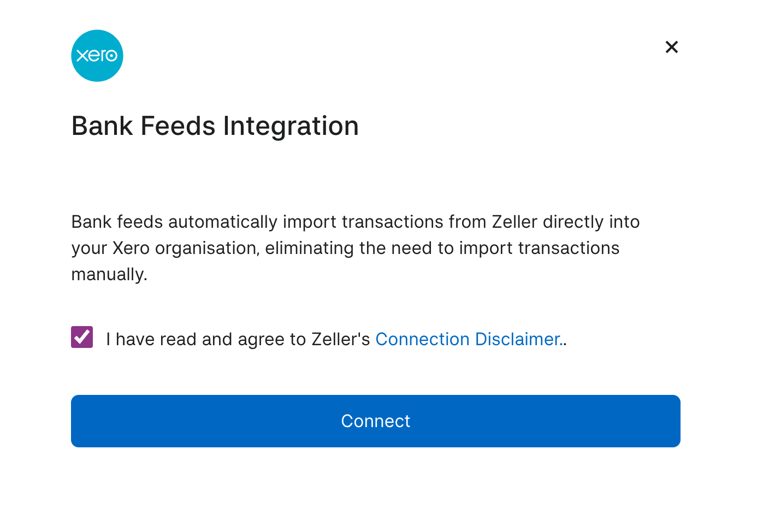The image size is (757, 532).
Task: Select the teal Xero circle logo
Action: pos(97,56)
